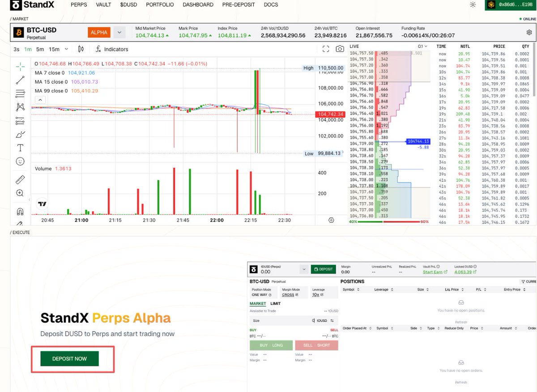Open the candlestick chart style selector

coord(81,49)
